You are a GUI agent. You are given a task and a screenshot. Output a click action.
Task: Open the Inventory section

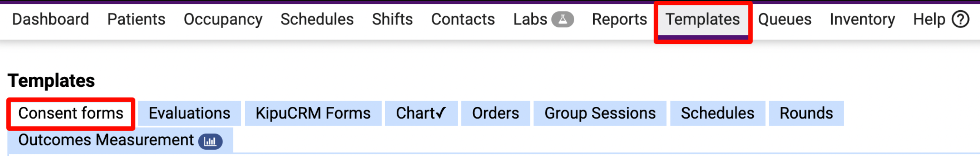coord(862,19)
